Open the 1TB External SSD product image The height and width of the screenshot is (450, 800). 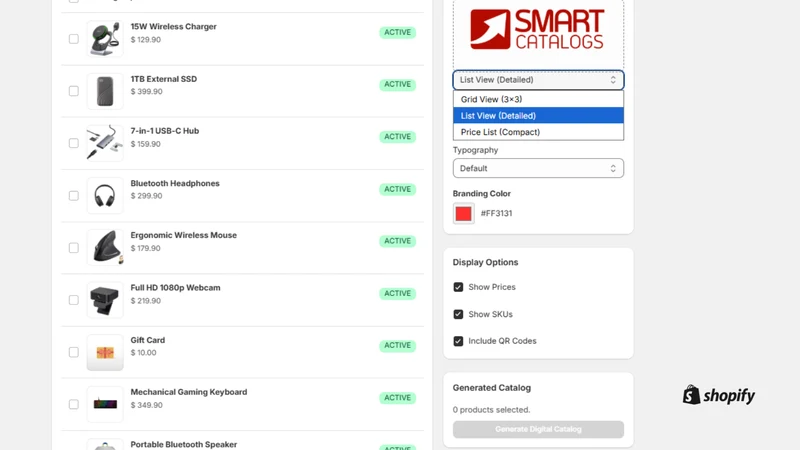click(x=105, y=91)
